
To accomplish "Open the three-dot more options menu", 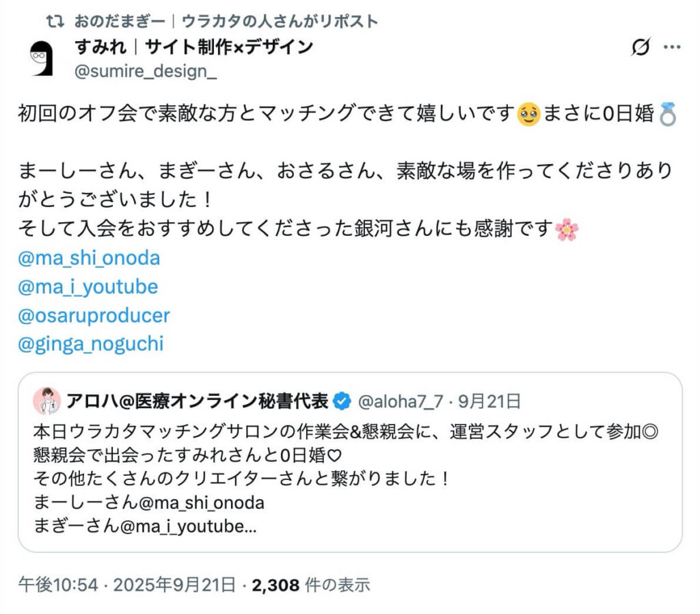I will tap(673, 47).
